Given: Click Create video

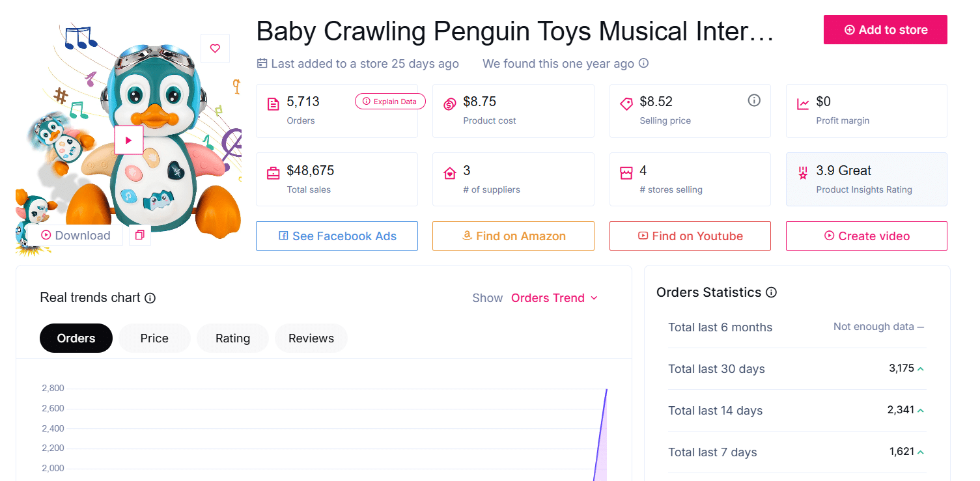Looking at the screenshot, I should (x=866, y=236).
